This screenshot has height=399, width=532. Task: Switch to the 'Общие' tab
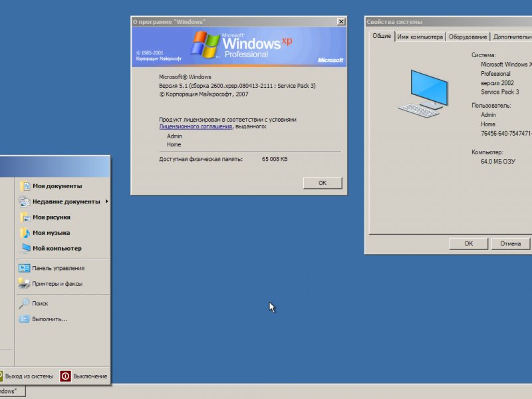[x=382, y=36]
